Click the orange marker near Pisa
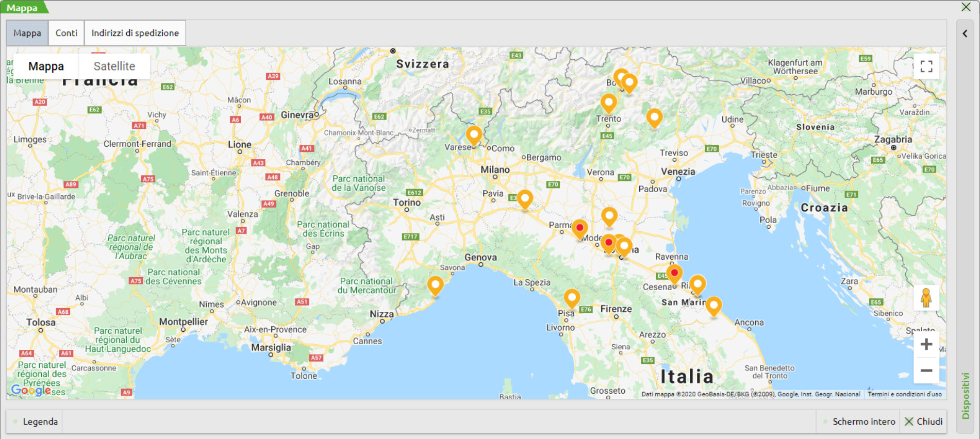 tap(572, 297)
